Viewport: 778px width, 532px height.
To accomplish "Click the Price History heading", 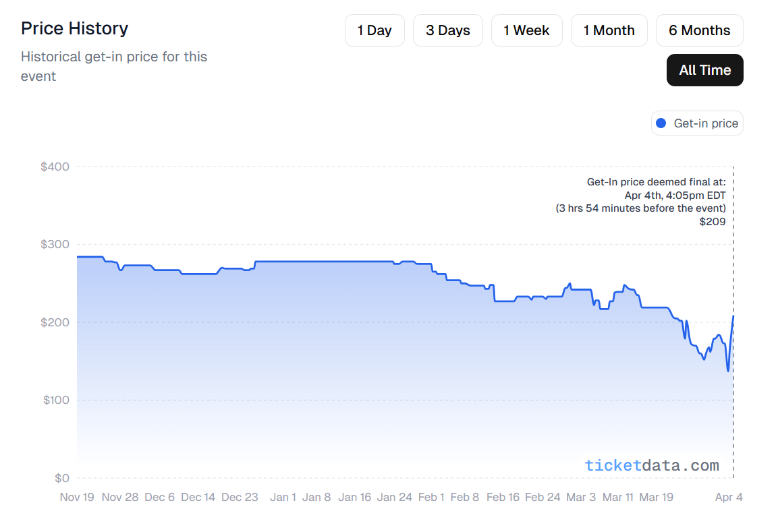I will pos(74,28).
